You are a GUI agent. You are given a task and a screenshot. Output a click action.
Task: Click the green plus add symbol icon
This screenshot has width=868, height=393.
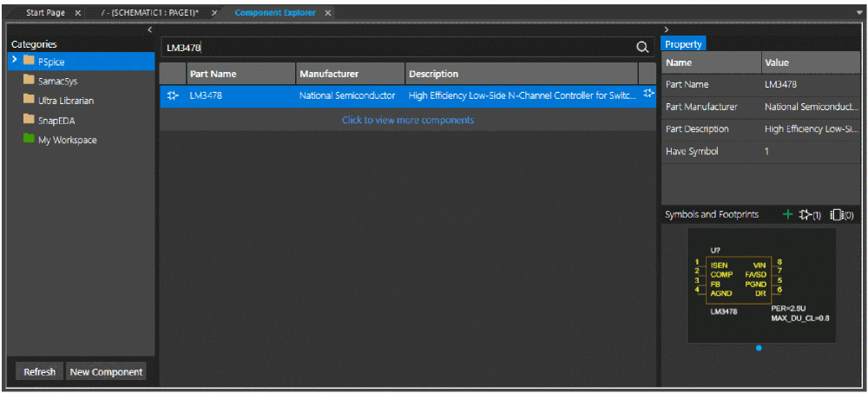pyautogui.click(x=788, y=214)
